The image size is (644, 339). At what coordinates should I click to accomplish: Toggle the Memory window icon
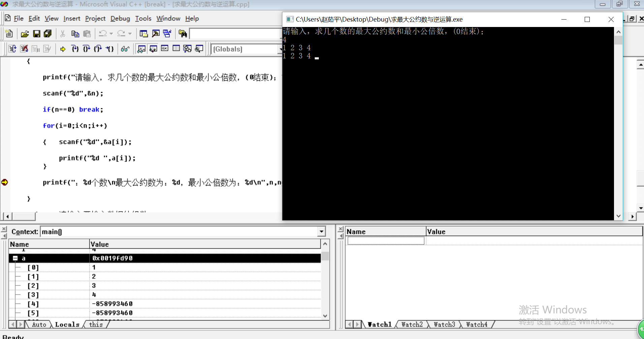click(176, 49)
